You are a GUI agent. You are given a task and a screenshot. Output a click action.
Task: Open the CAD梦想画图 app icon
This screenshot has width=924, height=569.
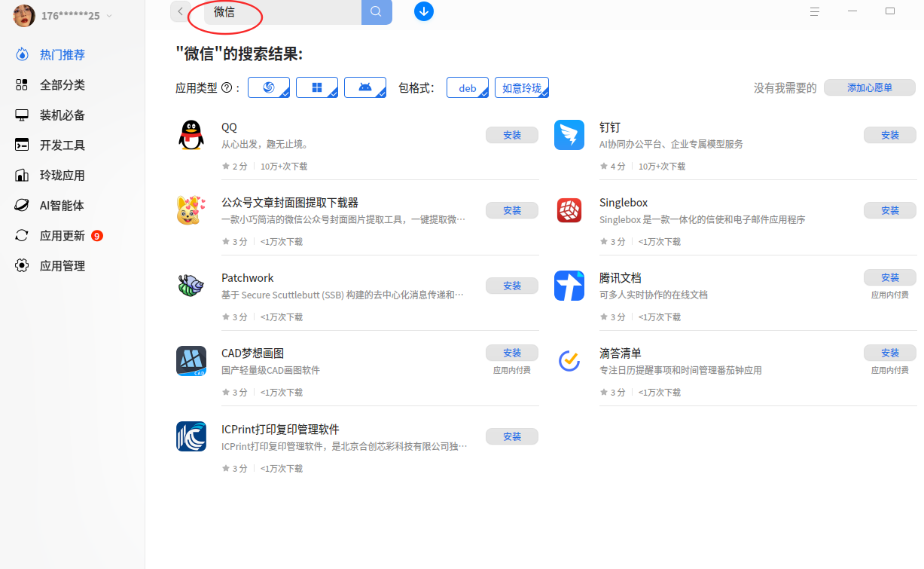pos(191,361)
